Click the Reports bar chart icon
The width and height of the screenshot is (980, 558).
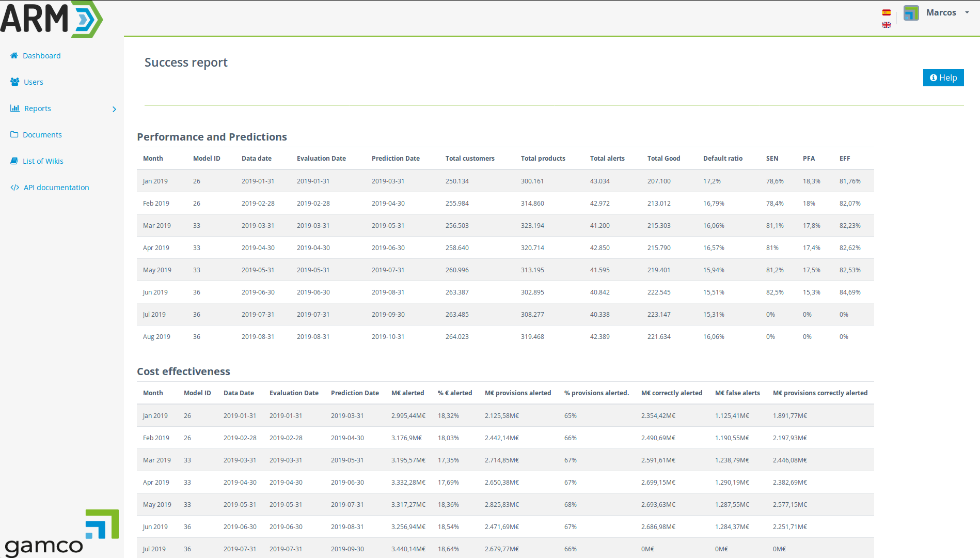[15, 108]
